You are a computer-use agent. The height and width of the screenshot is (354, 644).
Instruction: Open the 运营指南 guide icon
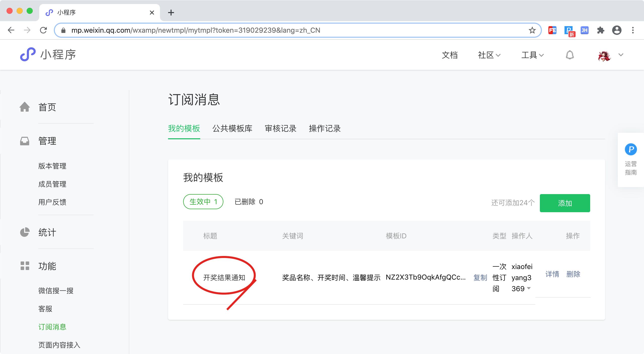[x=631, y=150]
